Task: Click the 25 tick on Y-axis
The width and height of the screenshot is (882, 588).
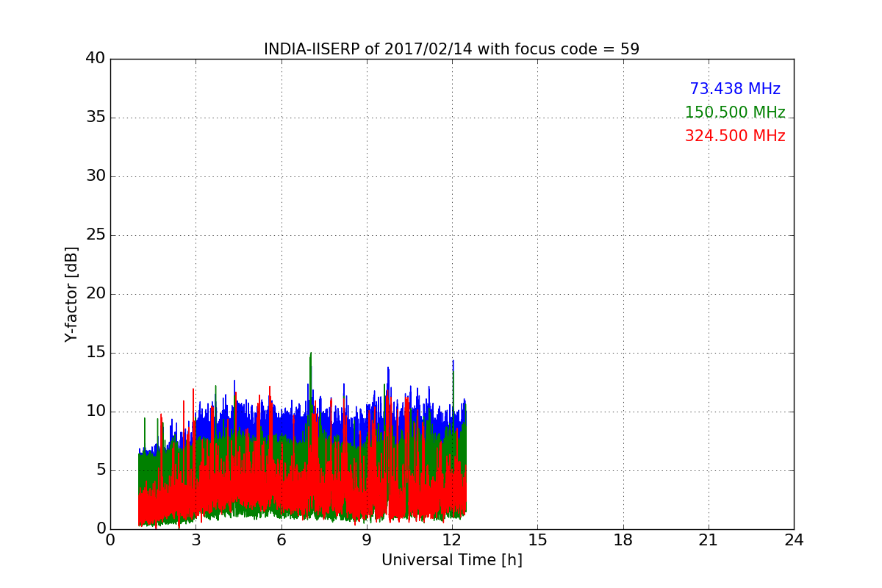Action: coord(95,235)
